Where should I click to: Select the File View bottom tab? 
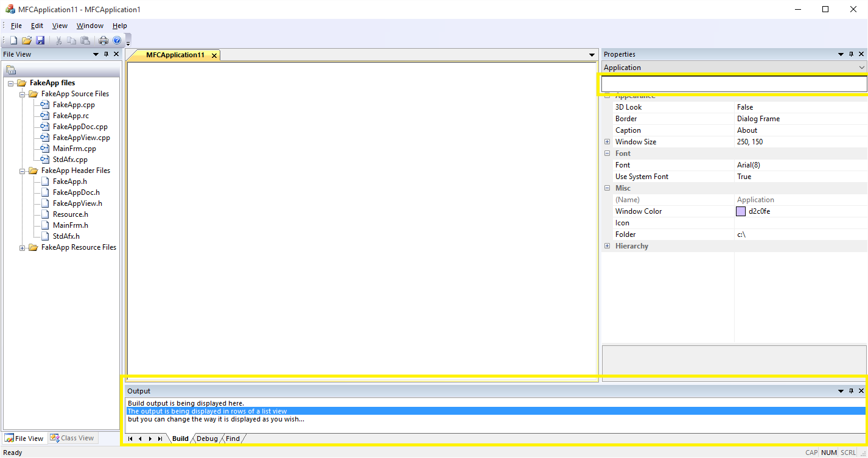[x=24, y=438]
